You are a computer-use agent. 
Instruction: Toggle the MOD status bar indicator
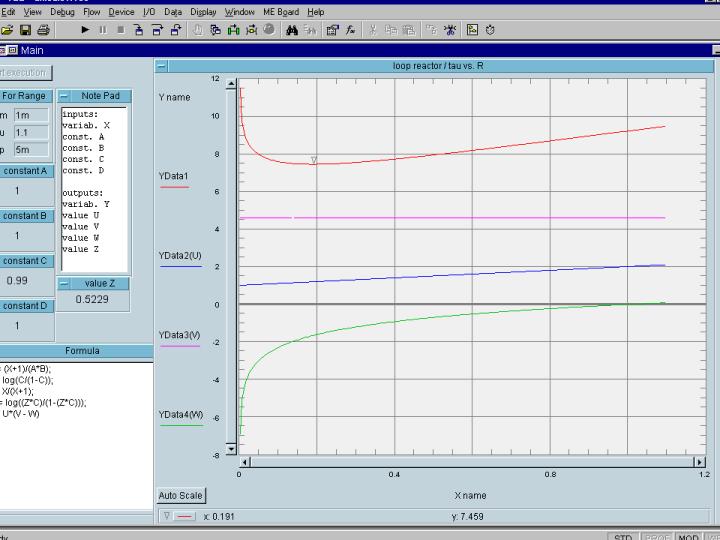click(x=688, y=537)
